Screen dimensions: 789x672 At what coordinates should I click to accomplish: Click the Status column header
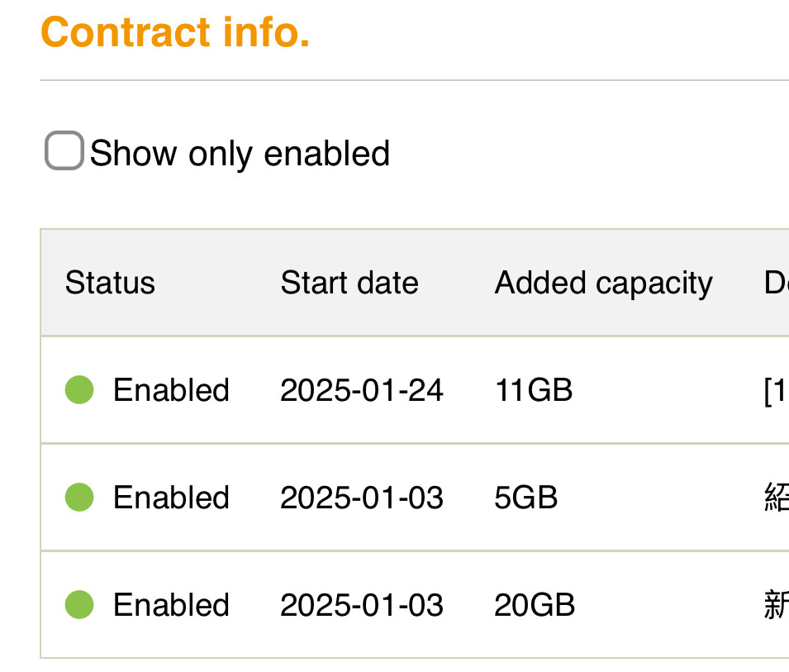[110, 283]
